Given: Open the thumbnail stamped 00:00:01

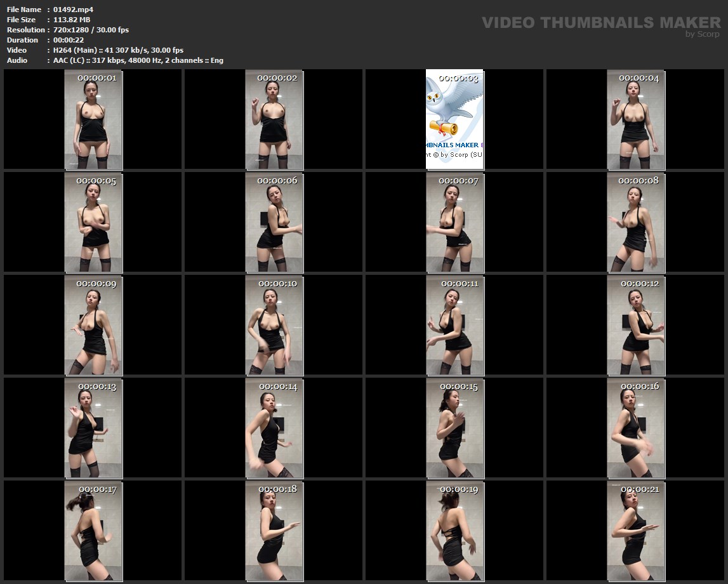Looking at the screenshot, I should pos(93,120).
